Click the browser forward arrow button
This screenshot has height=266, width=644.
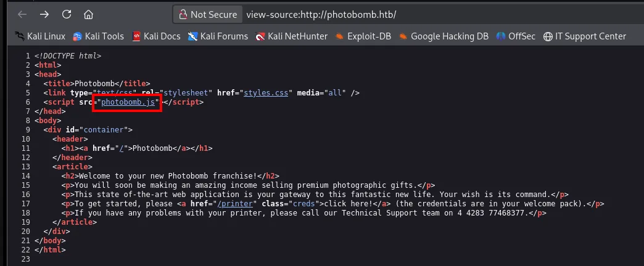44,15
